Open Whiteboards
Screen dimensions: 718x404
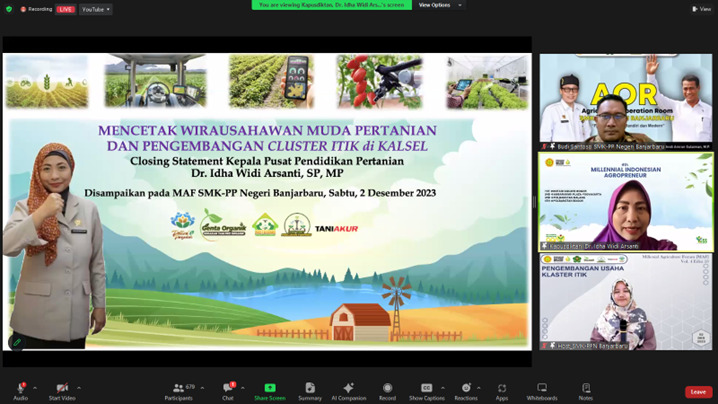coord(542,388)
